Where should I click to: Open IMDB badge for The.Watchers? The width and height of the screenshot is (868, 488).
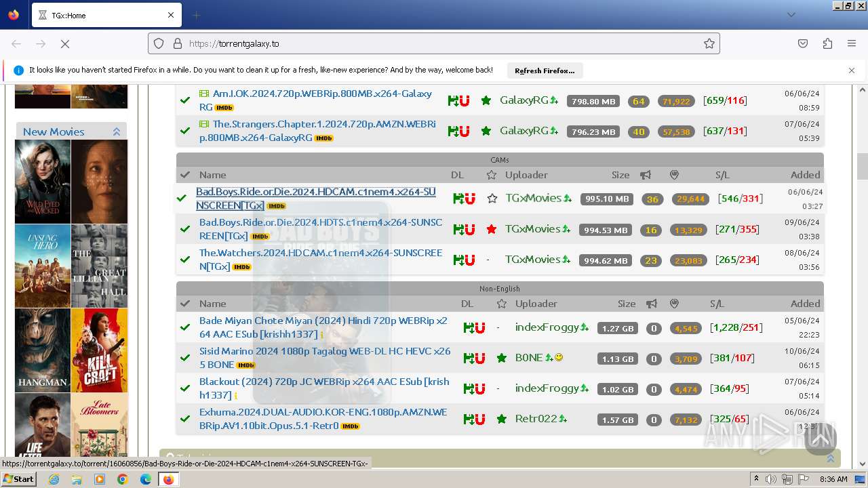[242, 267]
